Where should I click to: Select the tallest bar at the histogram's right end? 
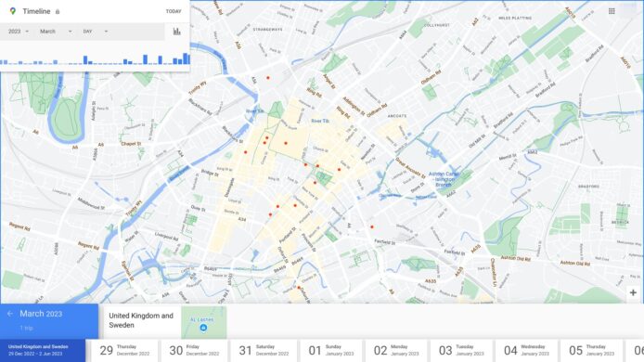coord(186,58)
